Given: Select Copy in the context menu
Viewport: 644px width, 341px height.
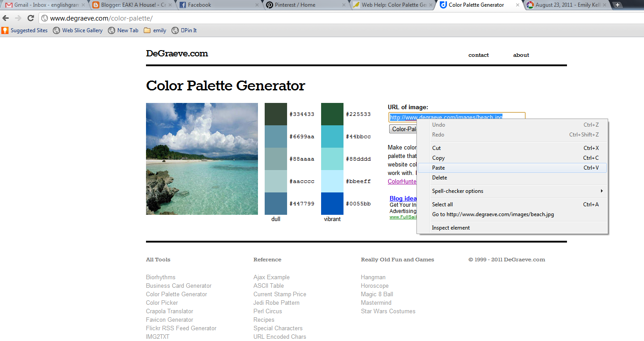Looking at the screenshot, I should (438, 158).
